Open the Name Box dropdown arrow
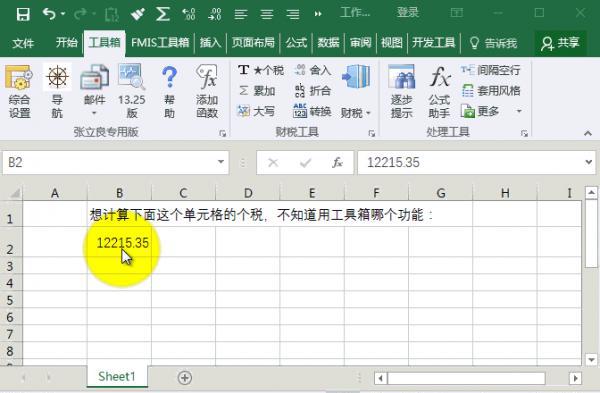The image size is (600, 393). (x=221, y=162)
